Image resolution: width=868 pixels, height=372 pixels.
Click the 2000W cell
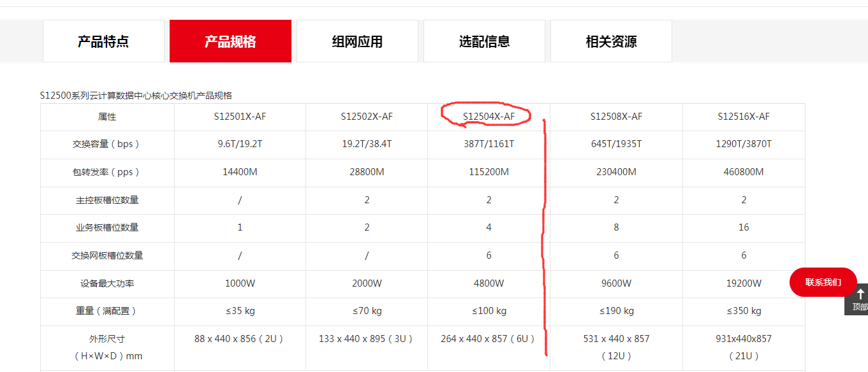click(367, 283)
